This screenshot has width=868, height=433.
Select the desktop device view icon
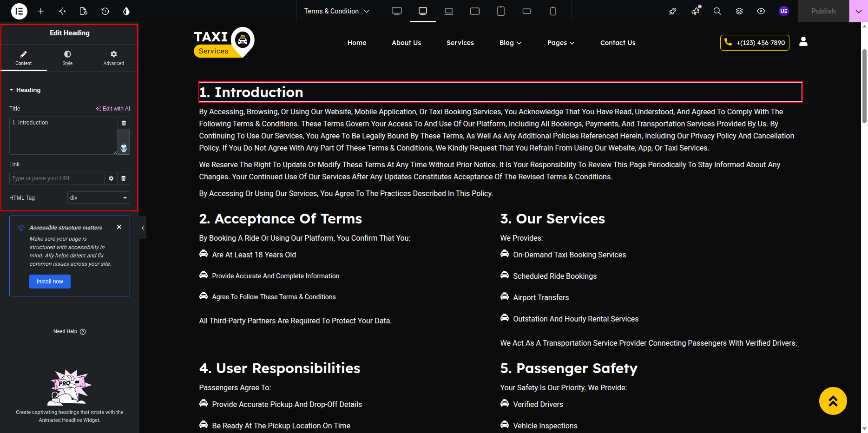423,11
